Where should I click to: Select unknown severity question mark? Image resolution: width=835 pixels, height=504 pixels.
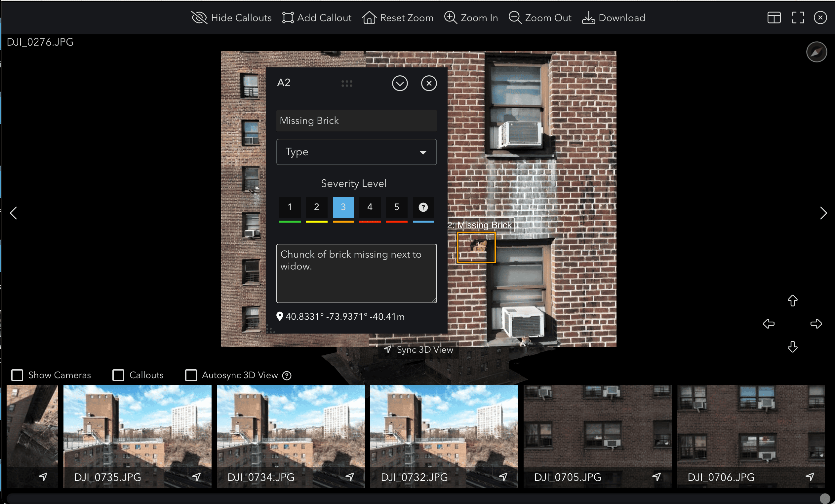coord(423,207)
